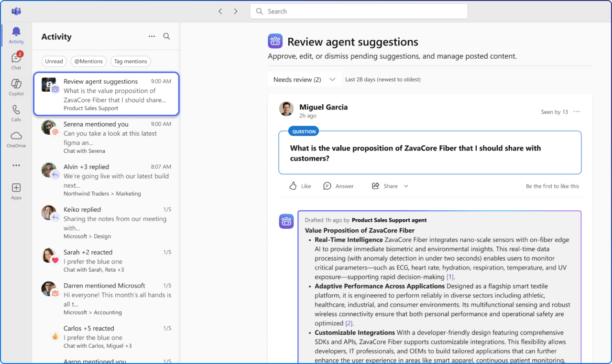Show more apps ellipsis in left rail
This screenshot has height=364, width=612.
pos(16,165)
